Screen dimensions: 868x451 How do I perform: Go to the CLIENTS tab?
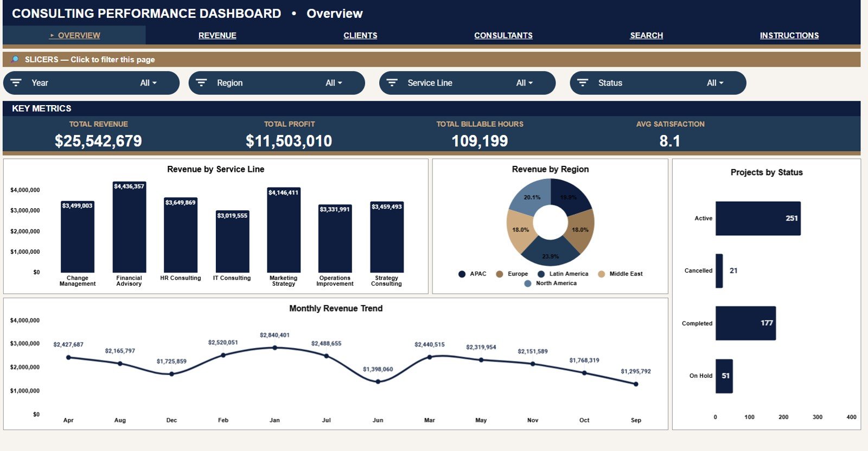pyautogui.click(x=360, y=35)
